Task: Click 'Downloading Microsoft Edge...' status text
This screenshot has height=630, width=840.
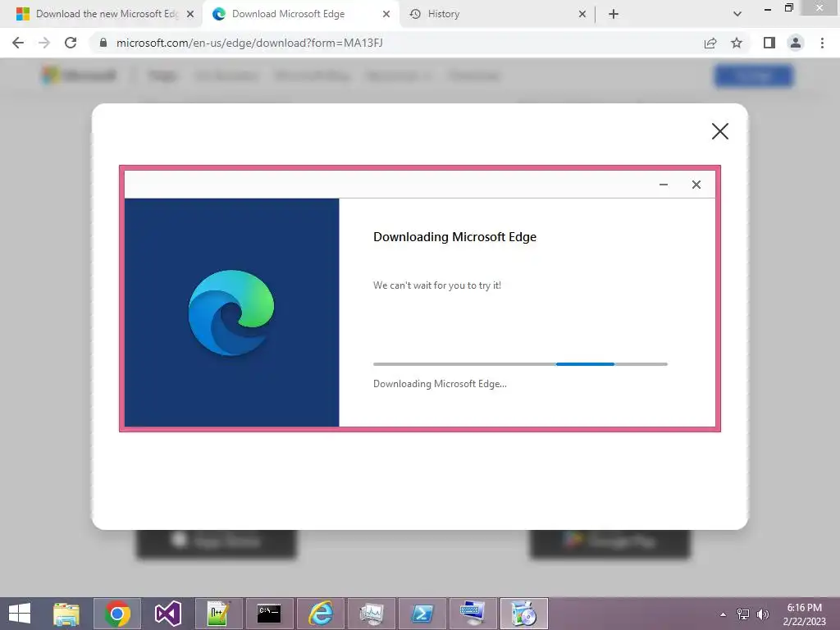Action: pyautogui.click(x=440, y=384)
